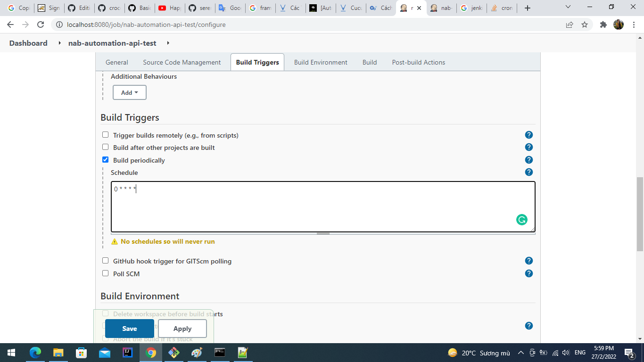
Task: Open help for Build periodically
Action: 529,160
